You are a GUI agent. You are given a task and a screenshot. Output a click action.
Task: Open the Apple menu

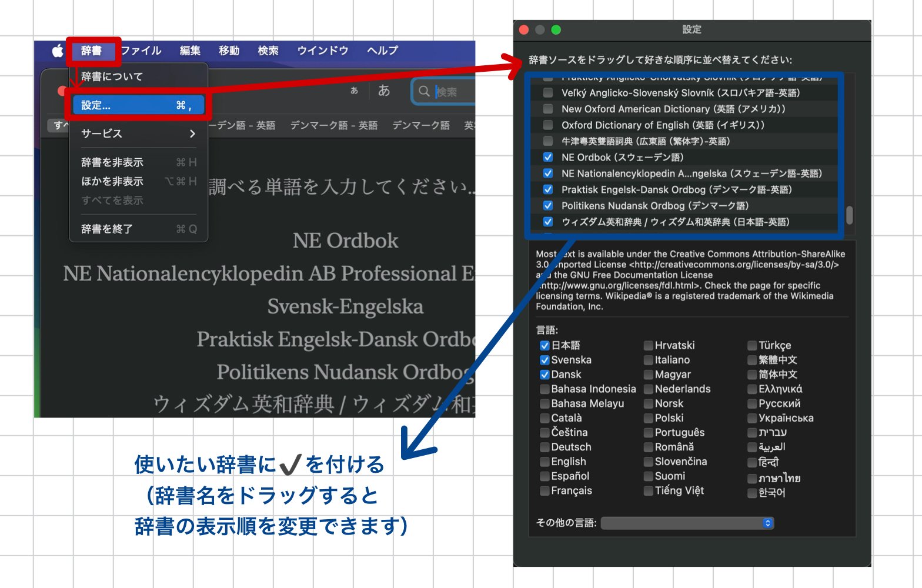[x=57, y=51]
